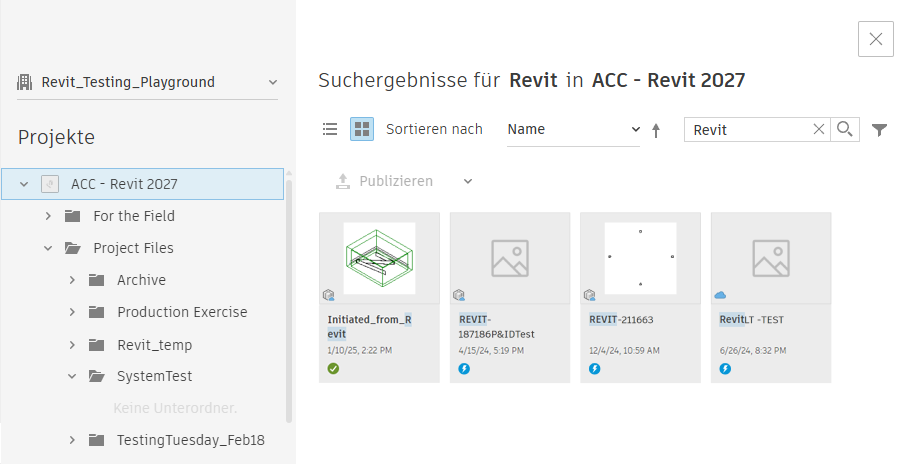Click in the Revit search field
The image size is (919, 464).
(748, 129)
